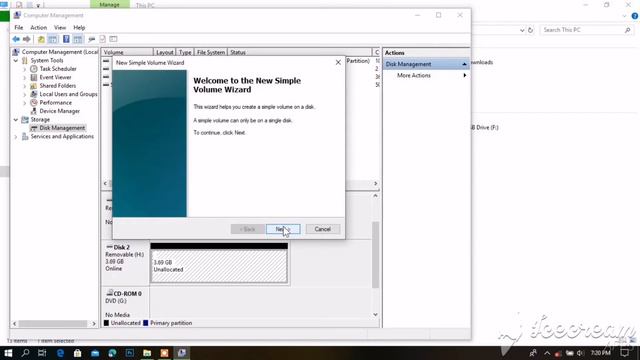Click the Computer Management root icon

[16, 52]
